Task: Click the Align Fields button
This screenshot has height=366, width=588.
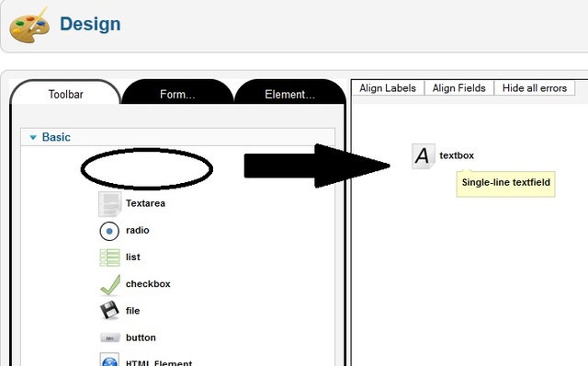Action: pyautogui.click(x=459, y=88)
